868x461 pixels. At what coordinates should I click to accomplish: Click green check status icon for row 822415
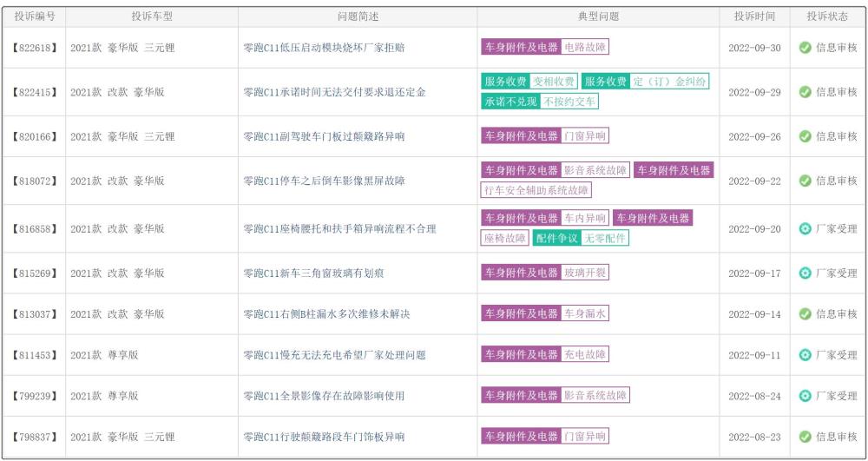[x=805, y=92]
